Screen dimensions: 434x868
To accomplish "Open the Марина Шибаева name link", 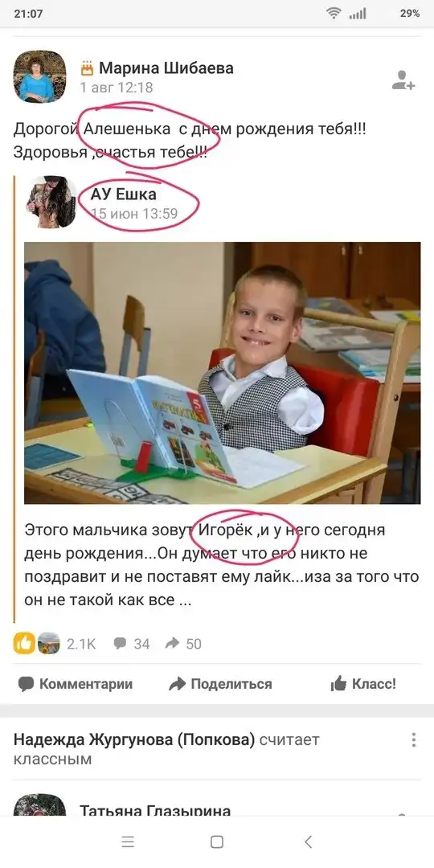I will (166, 68).
